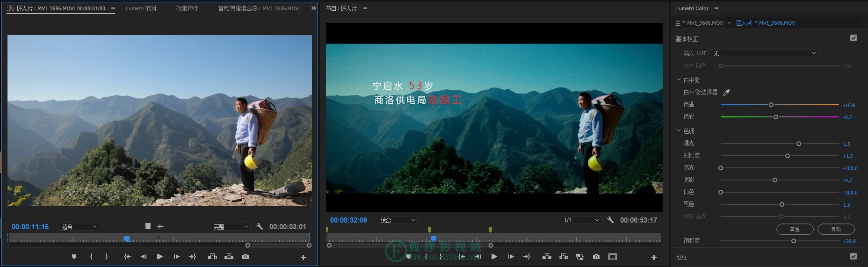Screen dimensions: 868x267
Task: Switch to the 效果控件 tab
Action: tap(187, 8)
